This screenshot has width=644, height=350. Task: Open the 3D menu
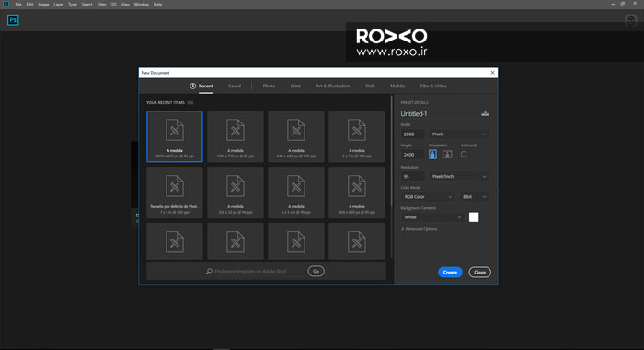(x=113, y=4)
